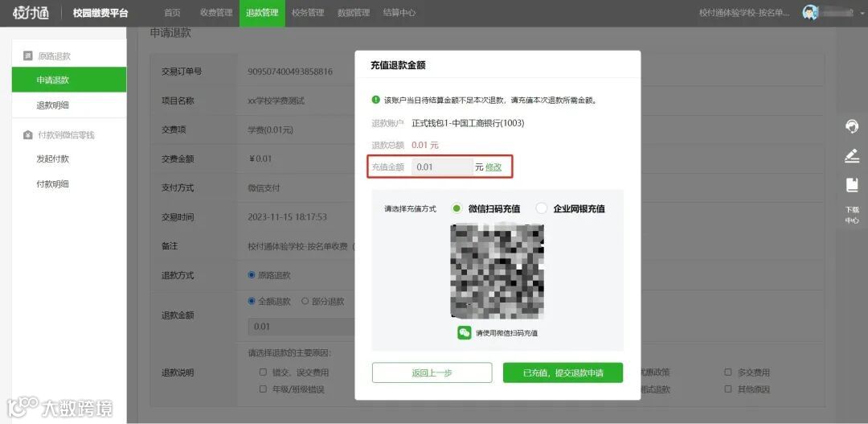Click the 返回上一步 button
The height and width of the screenshot is (424, 868).
coord(432,373)
